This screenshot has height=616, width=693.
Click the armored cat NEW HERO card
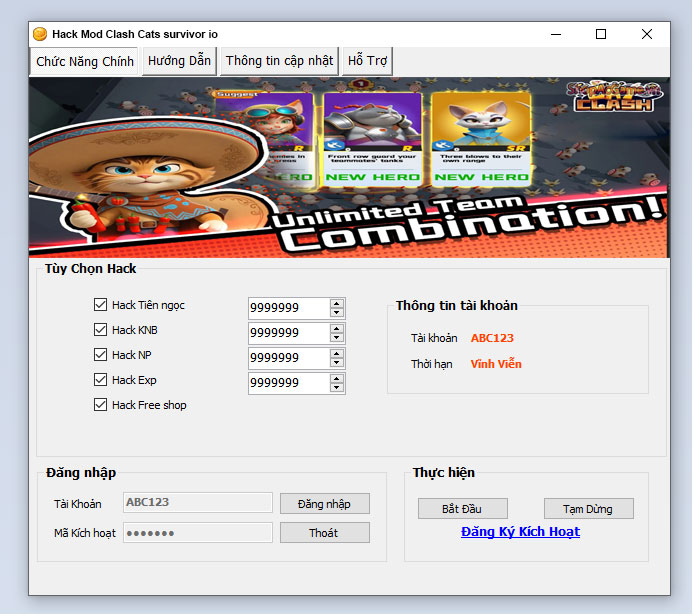372,139
